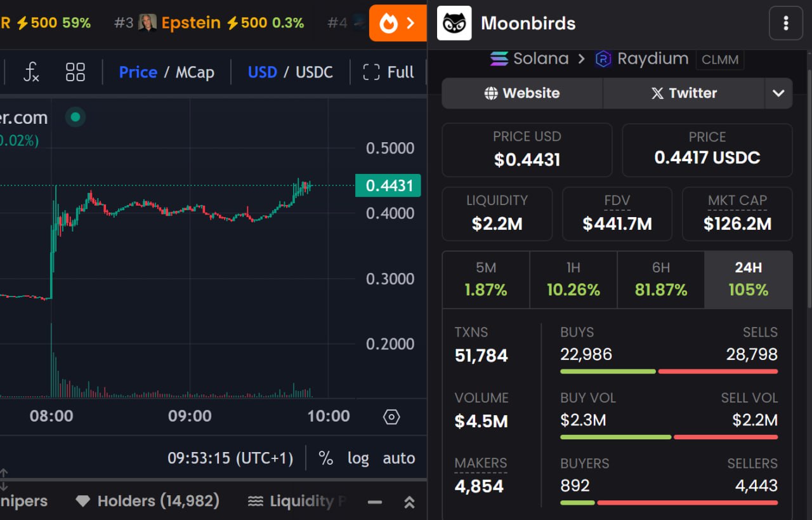812x520 pixels.
Task: Minimize the bottom panel with dash icon
Action: pos(375,502)
